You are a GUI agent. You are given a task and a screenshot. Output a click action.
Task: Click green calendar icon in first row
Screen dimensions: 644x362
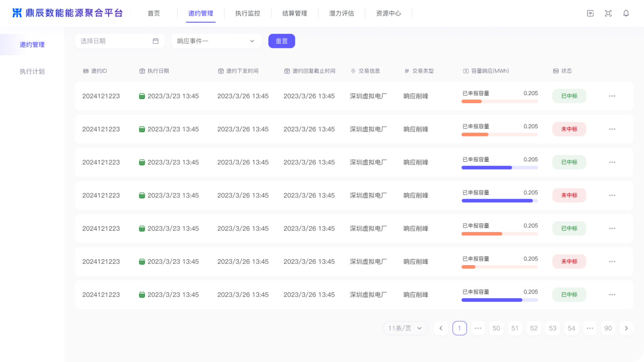(x=142, y=96)
